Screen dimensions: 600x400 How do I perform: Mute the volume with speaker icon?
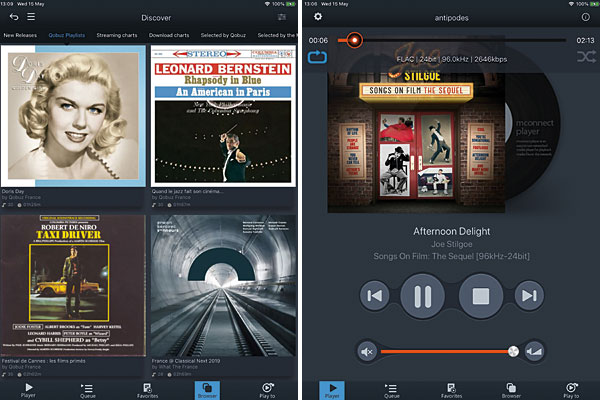(x=367, y=351)
